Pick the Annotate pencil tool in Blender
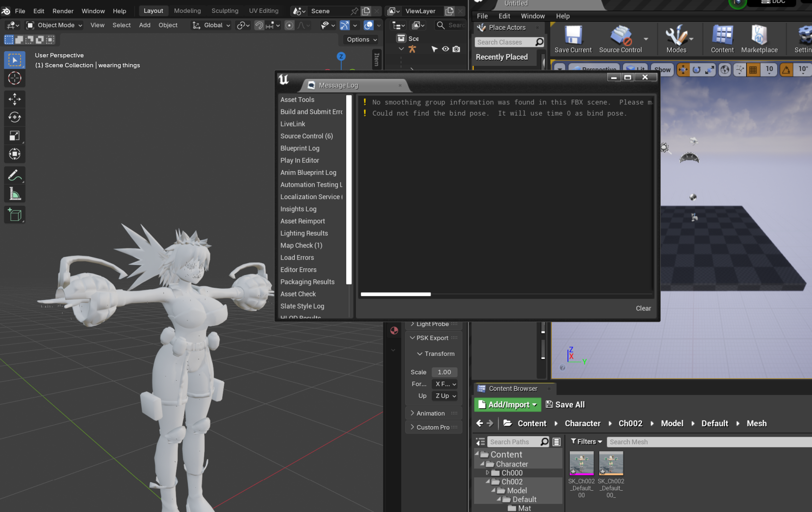The width and height of the screenshot is (812, 512). (15, 175)
